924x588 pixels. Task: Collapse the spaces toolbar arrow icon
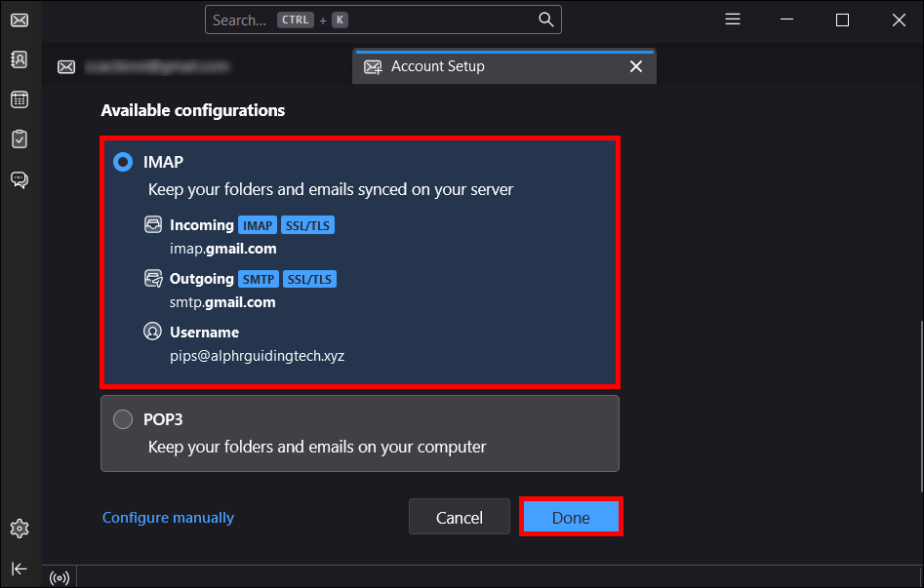[x=20, y=568]
